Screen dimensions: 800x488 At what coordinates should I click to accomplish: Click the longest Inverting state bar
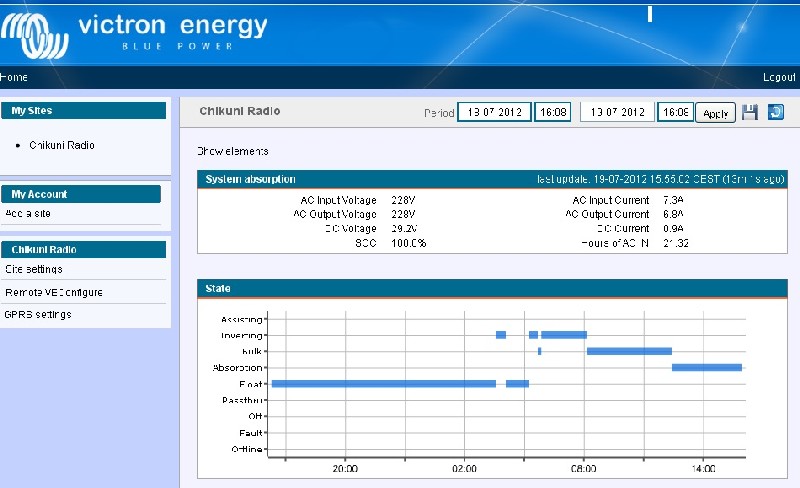pyautogui.click(x=564, y=335)
